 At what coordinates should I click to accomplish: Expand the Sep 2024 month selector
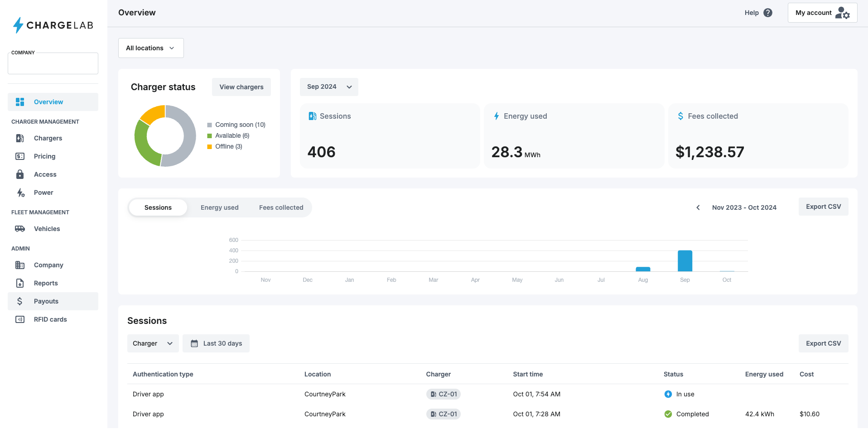pos(329,87)
